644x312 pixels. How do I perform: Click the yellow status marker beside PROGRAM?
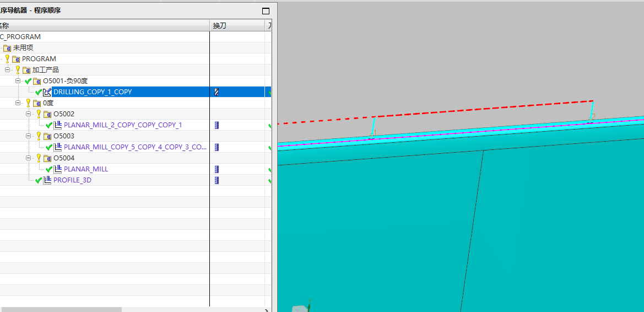7,59
